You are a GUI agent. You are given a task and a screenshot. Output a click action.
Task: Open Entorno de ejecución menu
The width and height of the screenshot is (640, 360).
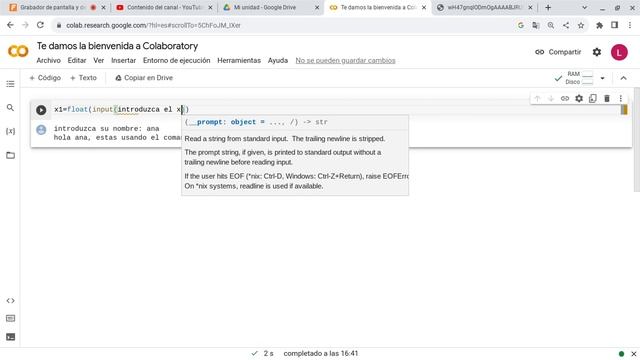click(x=176, y=60)
